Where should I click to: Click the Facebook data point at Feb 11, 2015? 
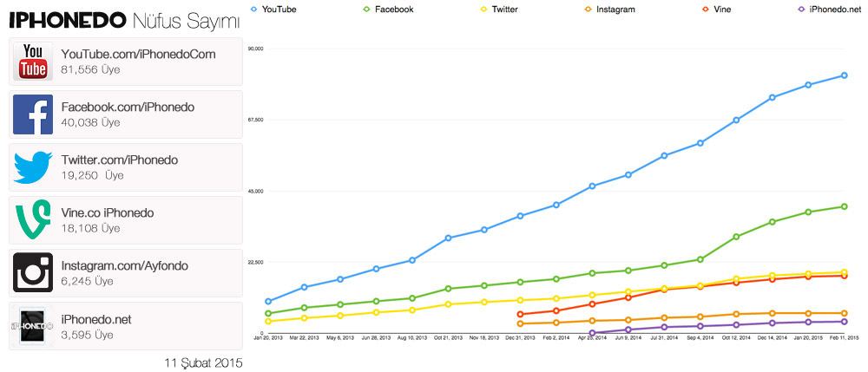tap(845, 206)
